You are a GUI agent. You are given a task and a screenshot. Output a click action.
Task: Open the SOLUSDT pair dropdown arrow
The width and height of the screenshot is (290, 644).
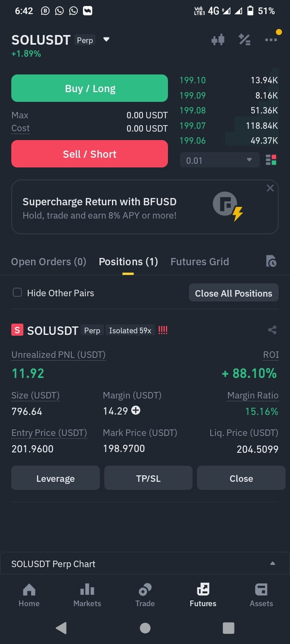[106, 39]
